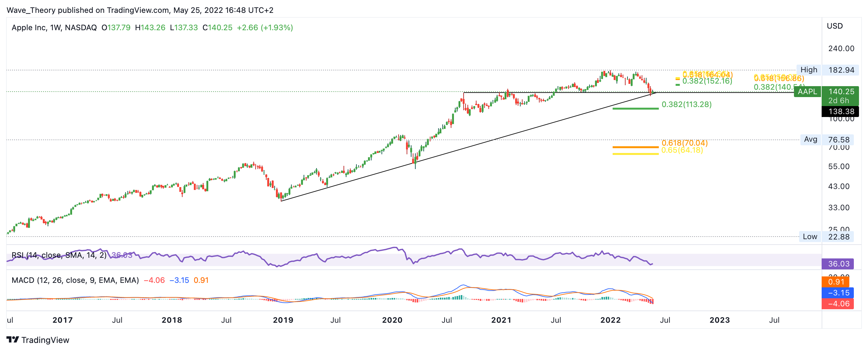
Task: Click the yellow 0.65 Fibonacci level bar
Action: [635, 154]
